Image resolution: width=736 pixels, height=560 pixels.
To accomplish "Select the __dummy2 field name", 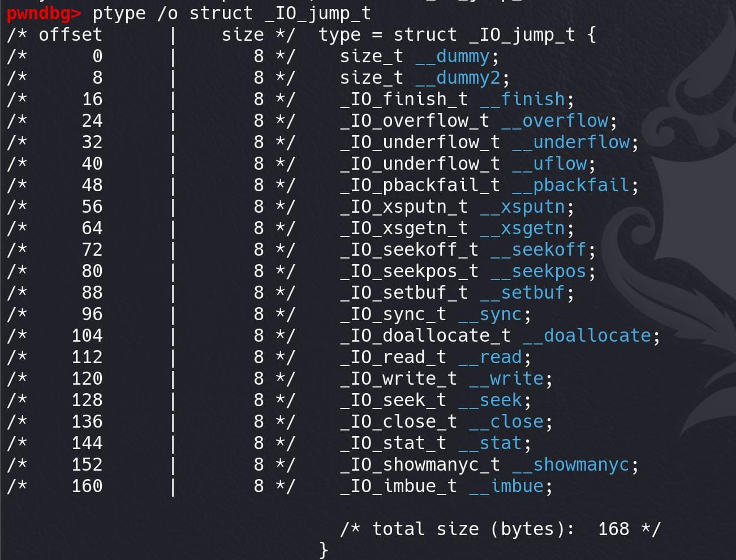I will click(458, 78).
